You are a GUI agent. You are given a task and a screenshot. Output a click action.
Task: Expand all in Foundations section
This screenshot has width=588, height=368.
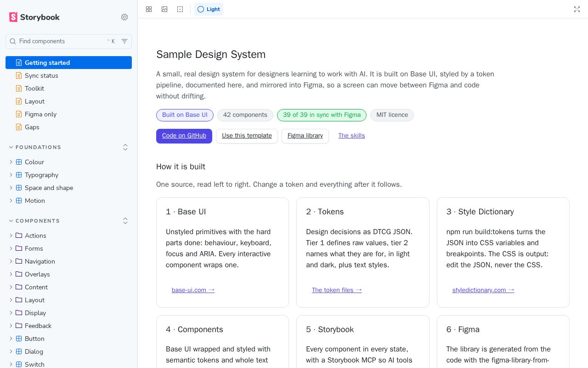(x=125, y=147)
